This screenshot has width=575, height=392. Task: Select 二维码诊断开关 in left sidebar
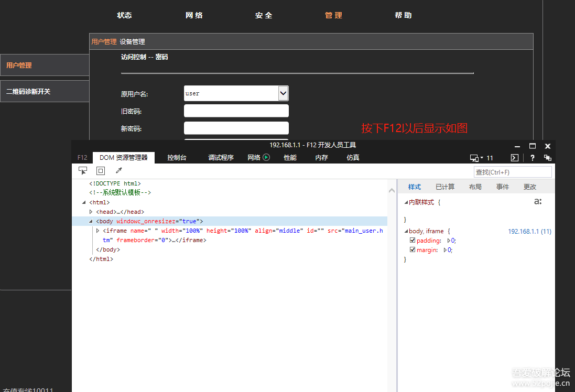pos(45,91)
